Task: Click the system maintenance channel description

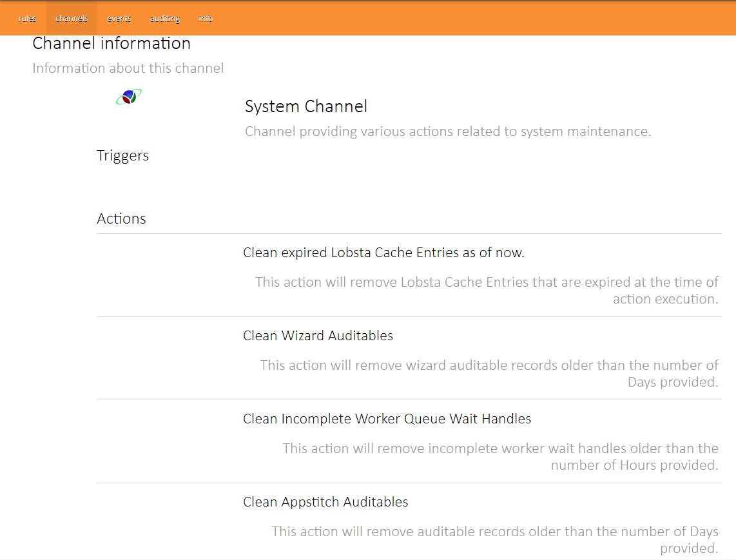Action: (448, 131)
